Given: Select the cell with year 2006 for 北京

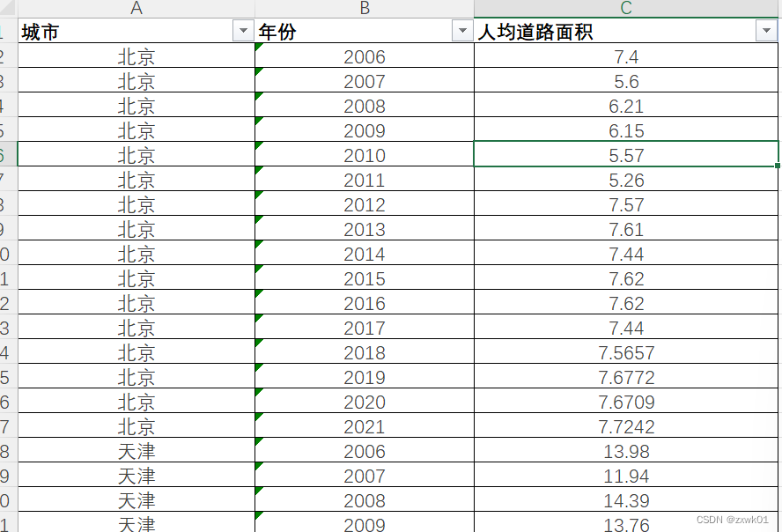Looking at the screenshot, I should coord(365,55).
